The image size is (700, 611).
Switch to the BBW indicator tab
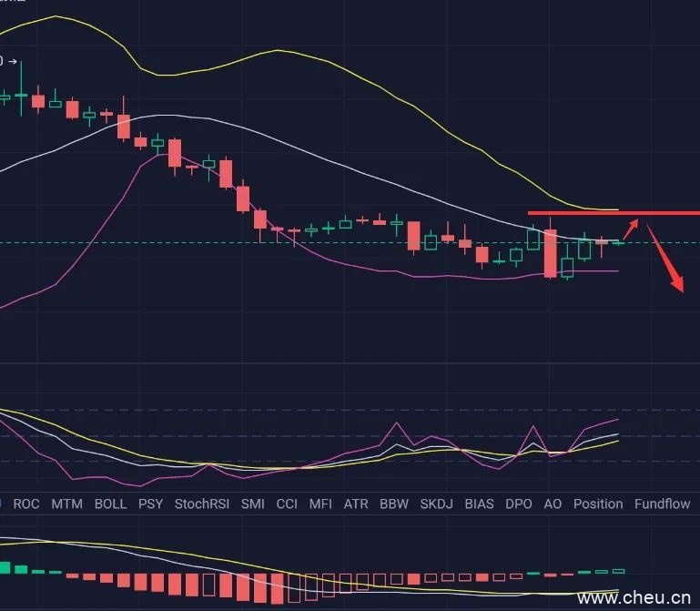(394, 504)
